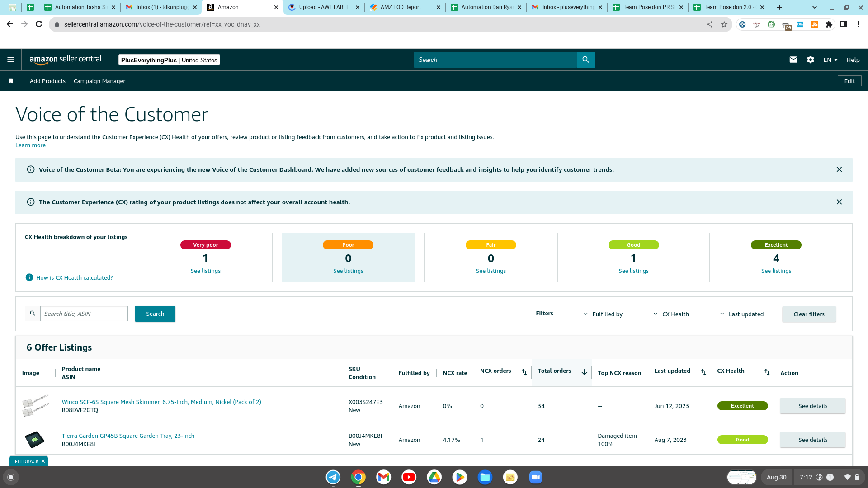Switch to Inbox (1) tdkunplug tab
Image resolution: width=868 pixels, height=488 pixels.
[161, 7]
